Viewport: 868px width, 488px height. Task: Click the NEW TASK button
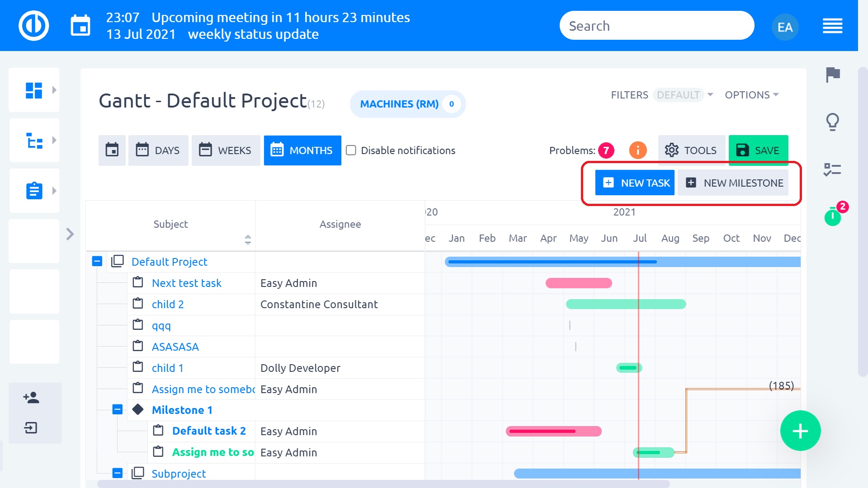634,183
